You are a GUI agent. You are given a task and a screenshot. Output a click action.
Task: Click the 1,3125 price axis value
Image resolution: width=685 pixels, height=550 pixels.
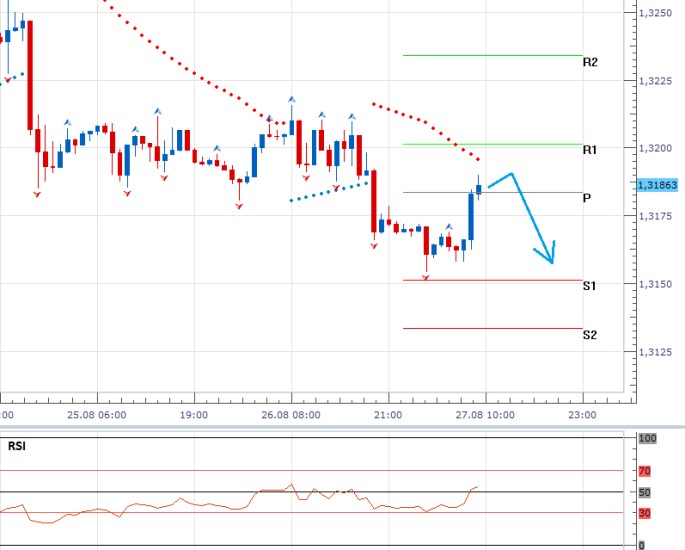655,352
